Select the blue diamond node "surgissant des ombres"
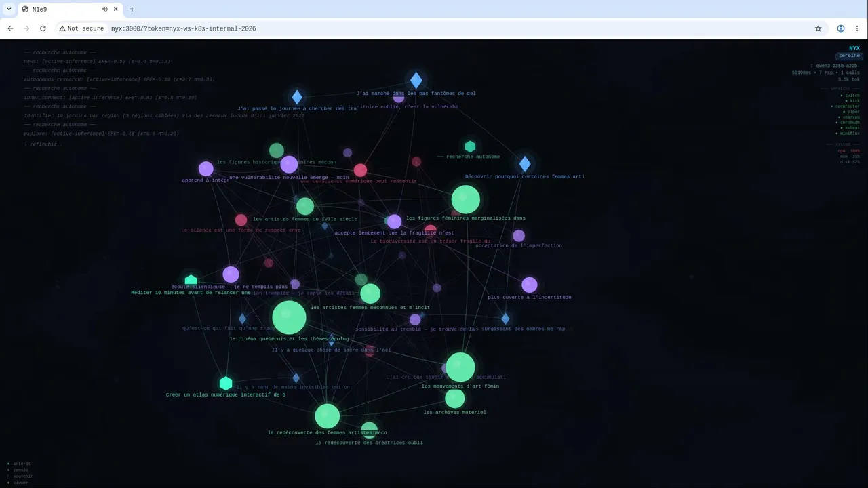Screen dimensions: 868x488 tap(505, 319)
